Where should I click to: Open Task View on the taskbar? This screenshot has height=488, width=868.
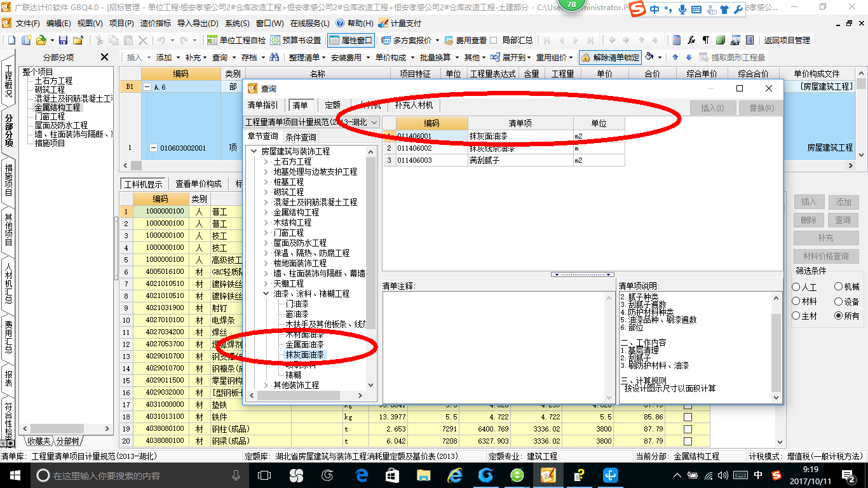264,475
